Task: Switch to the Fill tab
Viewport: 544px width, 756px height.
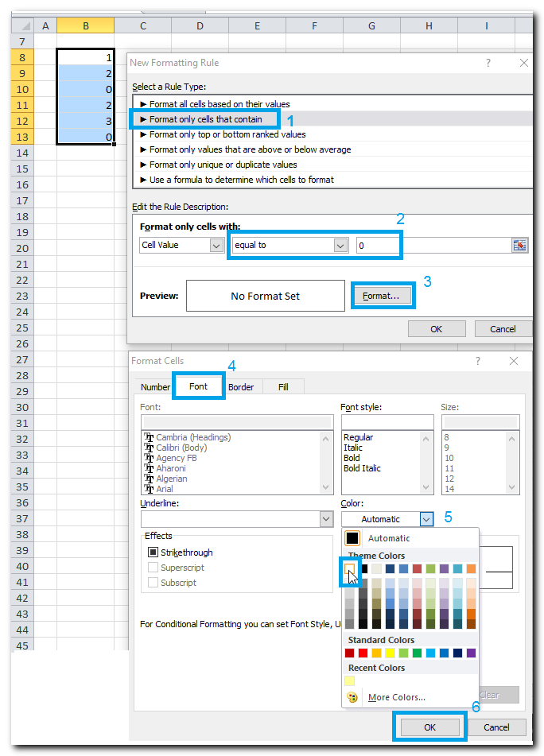Action: pos(283,387)
